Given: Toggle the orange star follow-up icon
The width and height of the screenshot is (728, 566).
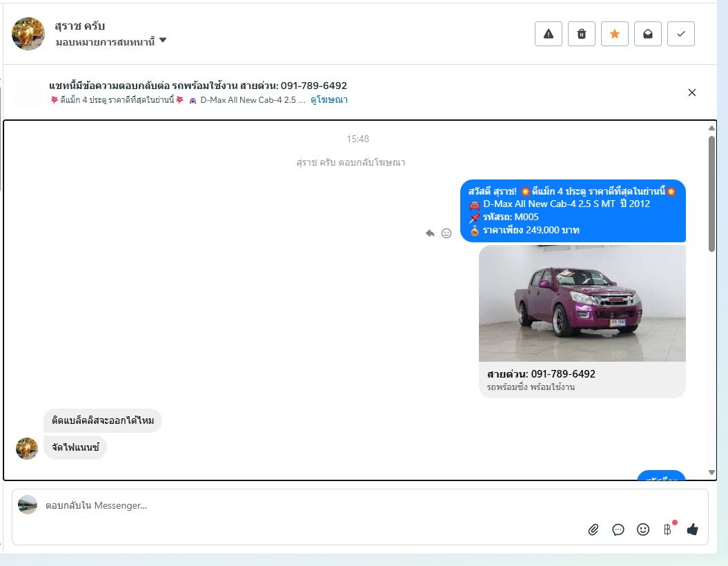Looking at the screenshot, I should [615, 34].
